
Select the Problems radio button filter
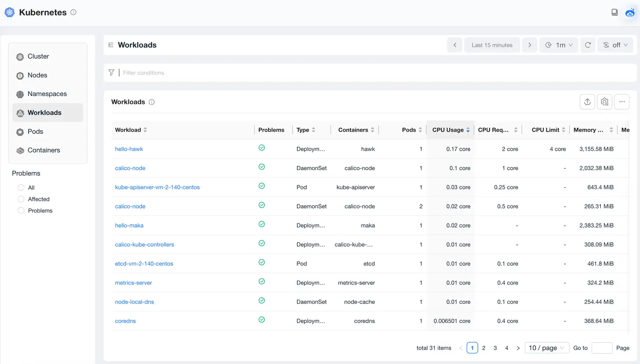click(21, 211)
